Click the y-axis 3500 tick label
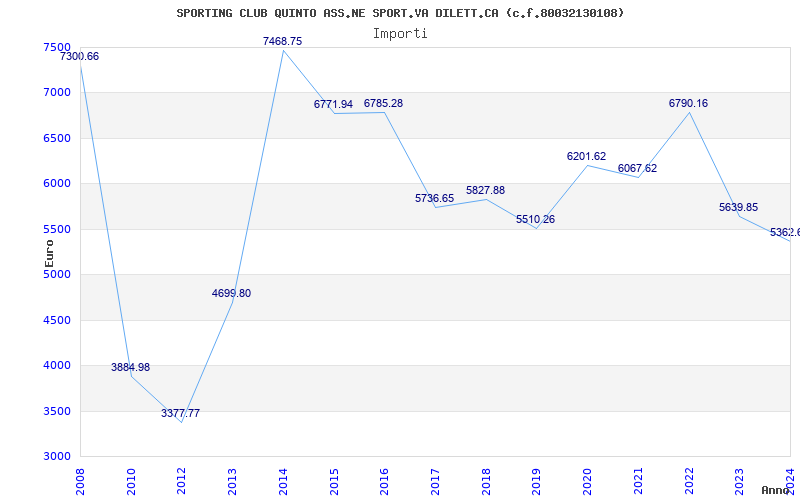This screenshot has height=500, width=800. coord(57,411)
